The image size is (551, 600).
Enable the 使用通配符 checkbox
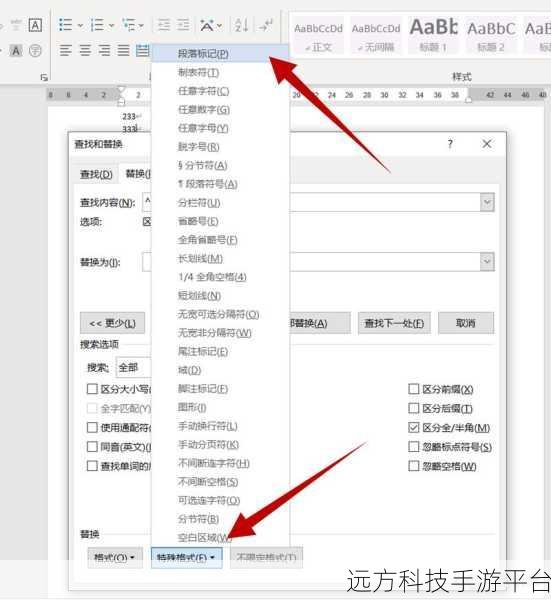92,427
